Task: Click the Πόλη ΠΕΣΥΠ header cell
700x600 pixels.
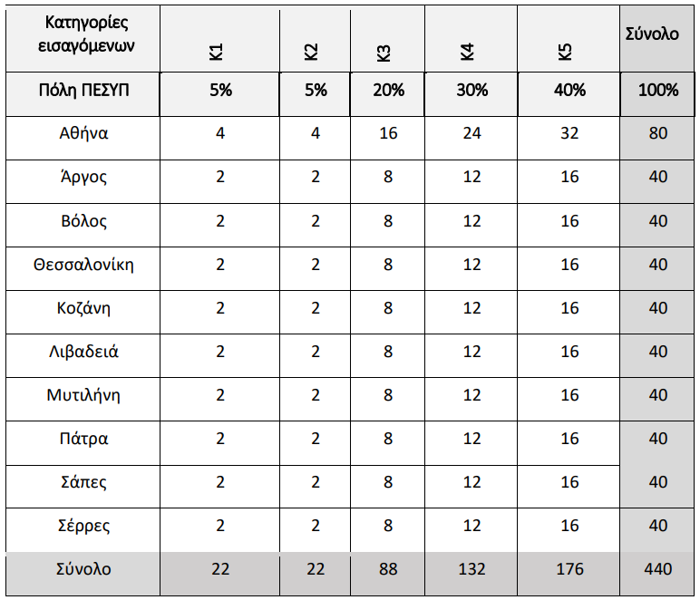Action: [x=83, y=90]
